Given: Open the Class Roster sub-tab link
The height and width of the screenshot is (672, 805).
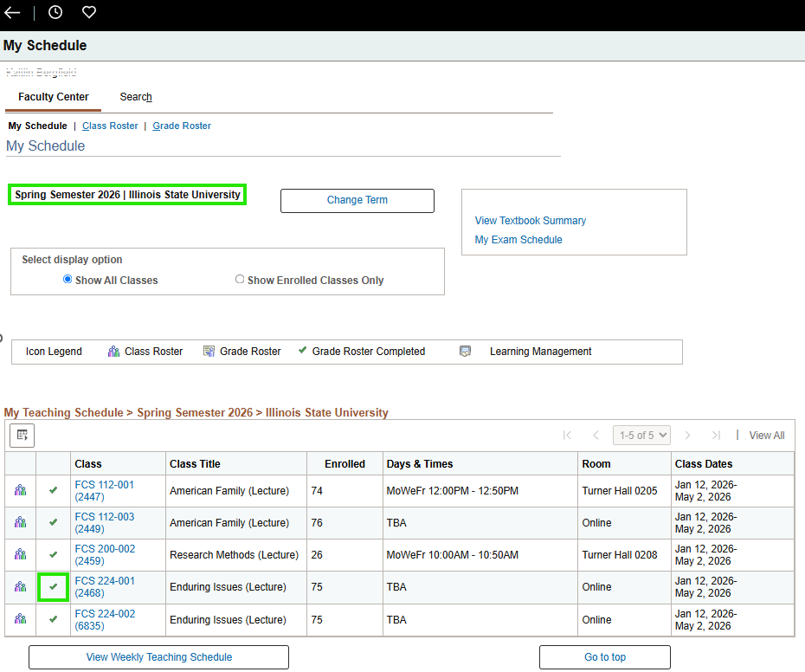Looking at the screenshot, I should click(x=110, y=126).
